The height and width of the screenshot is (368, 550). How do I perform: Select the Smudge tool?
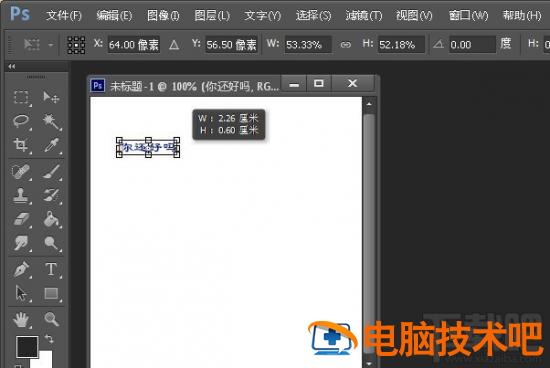coord(21,243)
